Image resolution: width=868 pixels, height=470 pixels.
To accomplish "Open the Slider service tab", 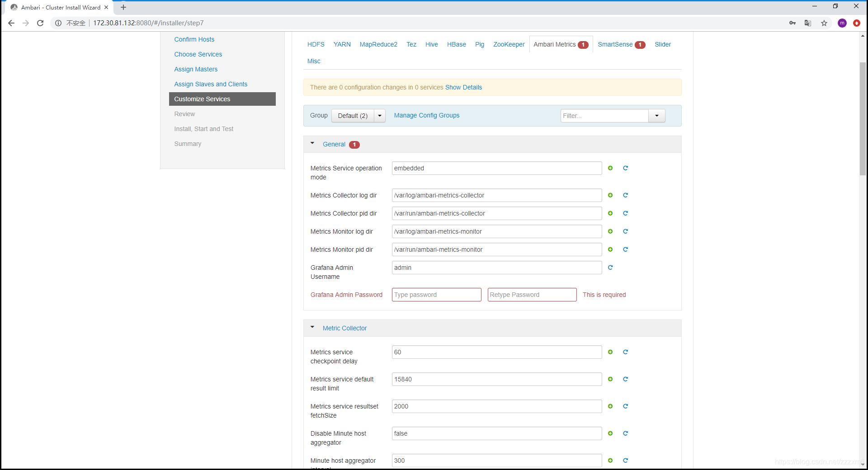I will (x=663, y=44).
